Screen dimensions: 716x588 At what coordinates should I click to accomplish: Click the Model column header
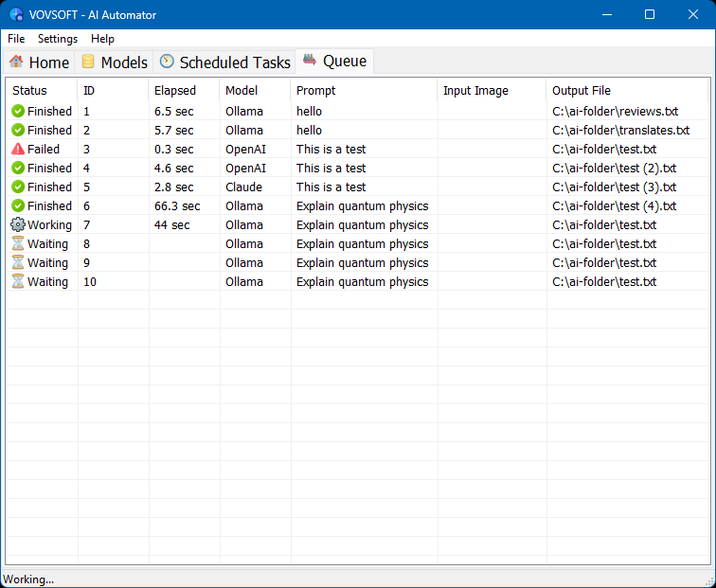point(242,91)
